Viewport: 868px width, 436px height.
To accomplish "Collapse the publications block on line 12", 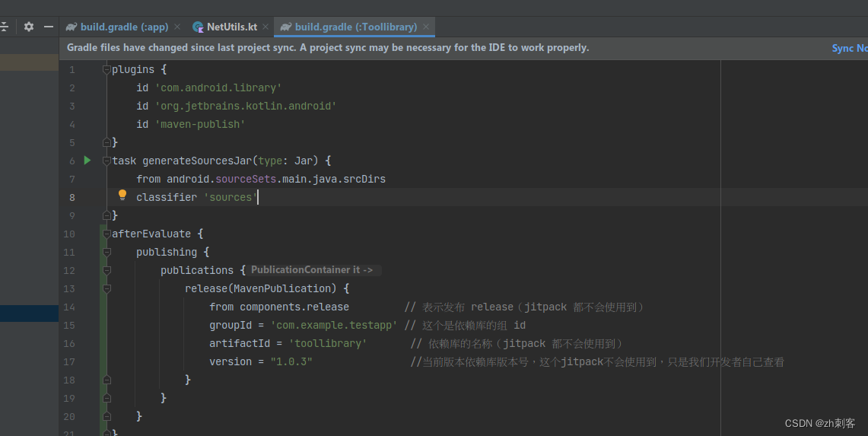I will (107, 270).
